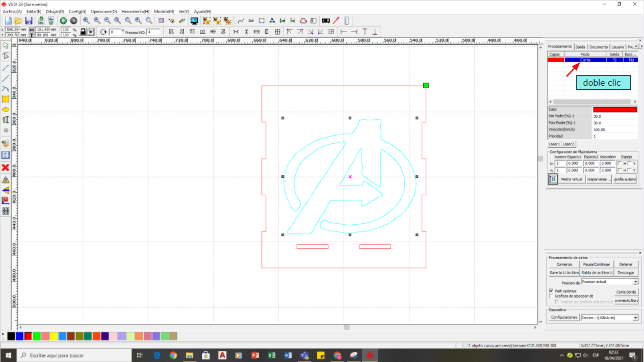Switch to the Documento tab
Image resolution: width=644 pixels, height=362 pixels.
pyautogui.click(x=599, y=47)
